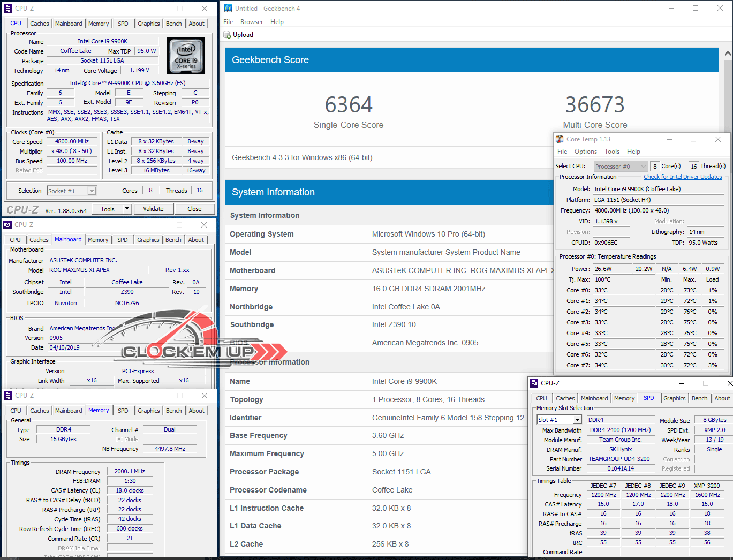The image size is (733, 560).
Task: Click the Upload icon in Geekbench toolbar
Action: coord(227,35)
